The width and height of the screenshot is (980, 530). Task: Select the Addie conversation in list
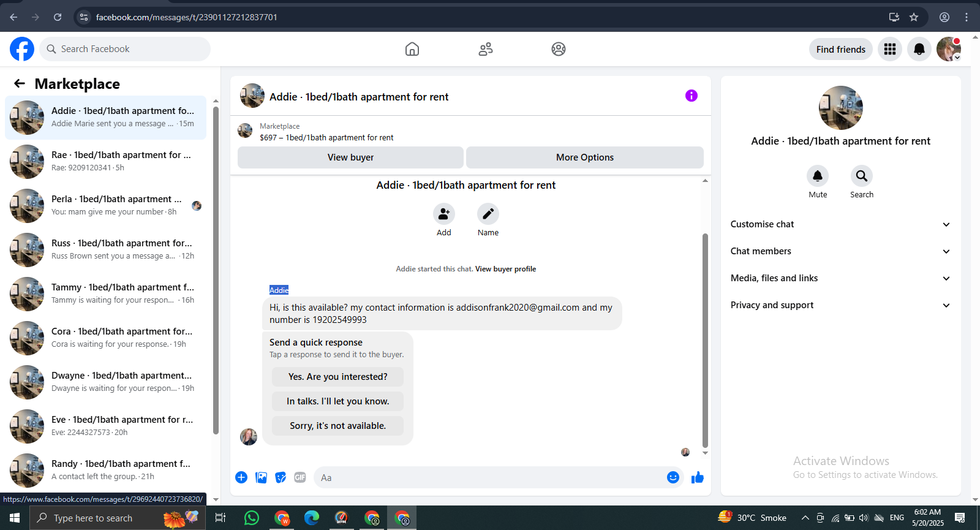tap(105, 118)
